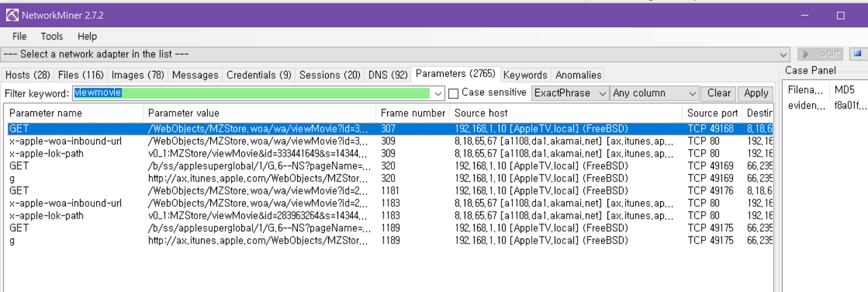Click the Filena... column header in Case Panel
This screenshot has height=292, width=868.
tap(805, 90)
